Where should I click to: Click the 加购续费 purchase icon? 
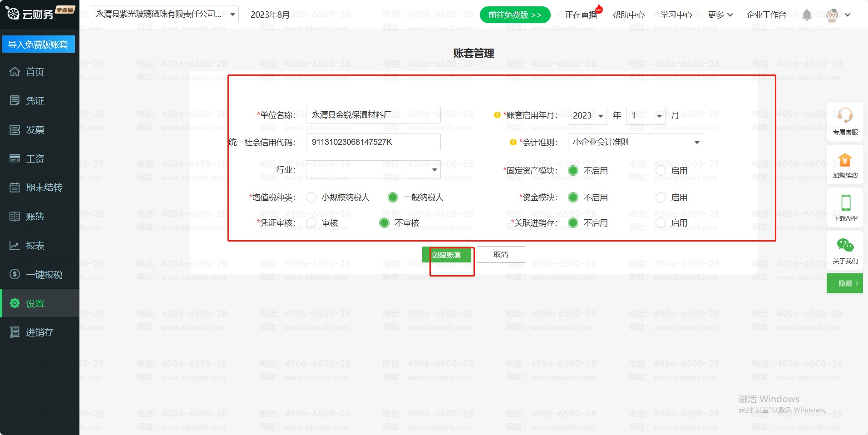pyautogui.click(x=845, y=160)
